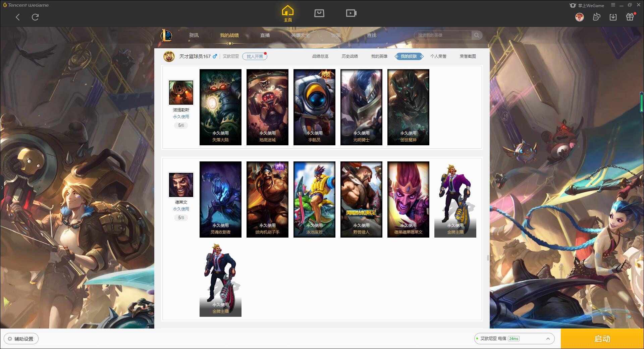Switch to the 我的战绩 tab
The width and height of the screenshot is (644, 349).
229,35
